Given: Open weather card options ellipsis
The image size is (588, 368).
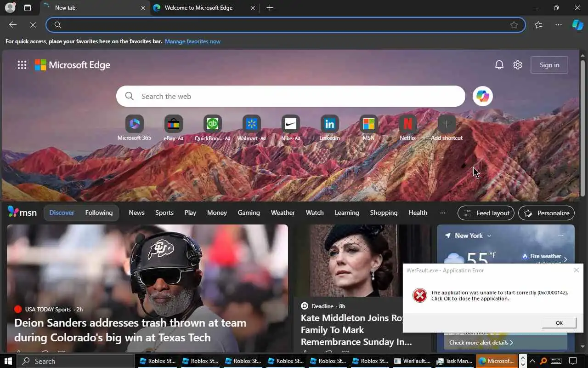Looking at the screenshot, I should point(560,236).
